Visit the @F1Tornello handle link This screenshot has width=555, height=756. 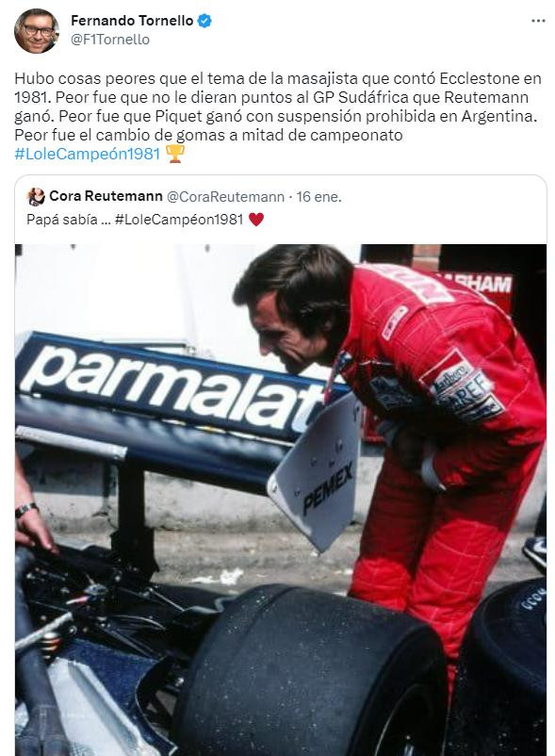110,40
